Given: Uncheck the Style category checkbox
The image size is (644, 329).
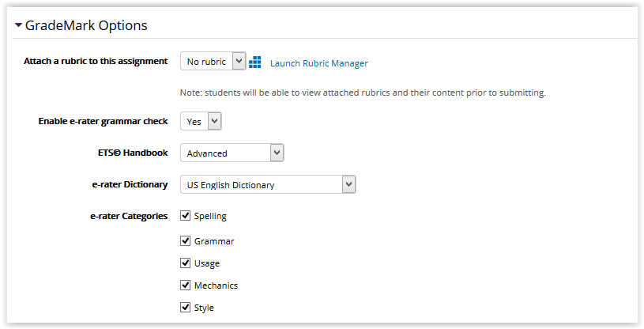Looking at the screenshot, I should [x=185, y=307].
